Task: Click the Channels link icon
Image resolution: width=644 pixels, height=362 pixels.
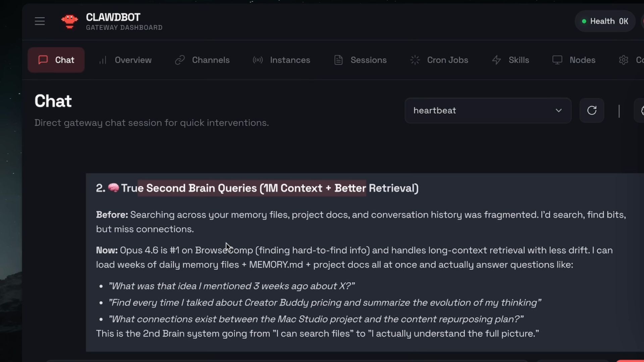Action: click(x=180, y=60)
